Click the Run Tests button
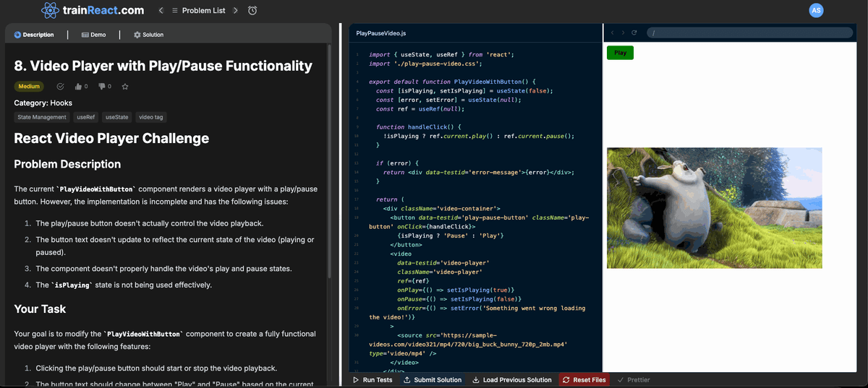 click(373, 379)
